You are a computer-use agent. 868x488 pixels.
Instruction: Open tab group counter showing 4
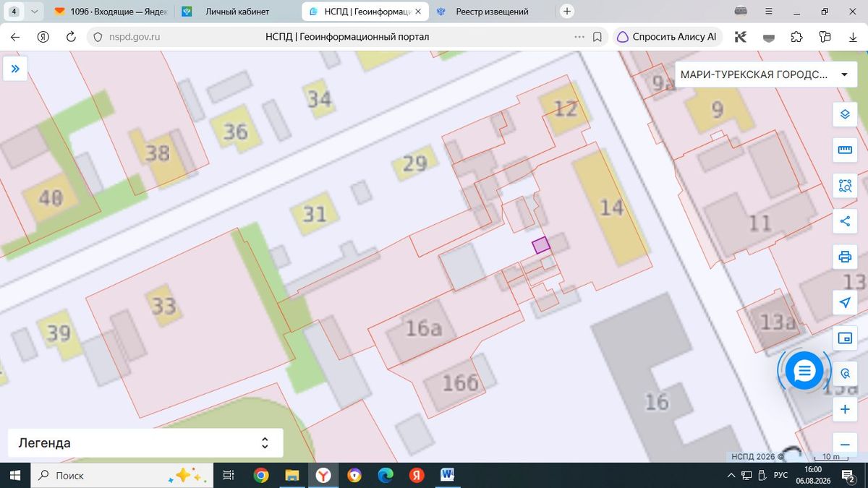(15, 12)
